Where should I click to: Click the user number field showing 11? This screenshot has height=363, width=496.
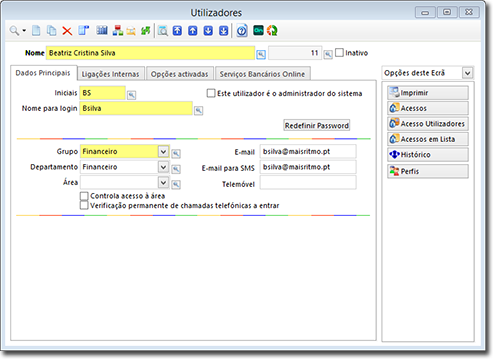click(x=295, y=53)
